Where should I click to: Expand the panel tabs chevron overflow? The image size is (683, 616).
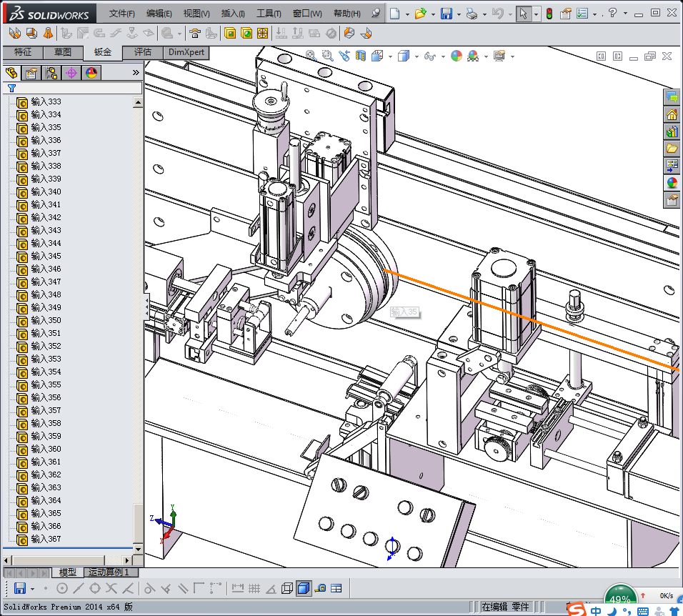pos(136,73)
